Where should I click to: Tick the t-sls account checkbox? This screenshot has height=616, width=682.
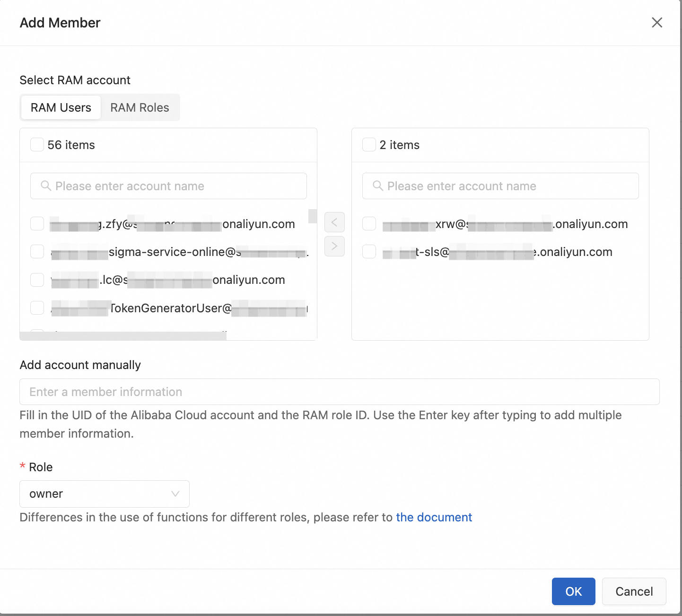click(369, 252)
